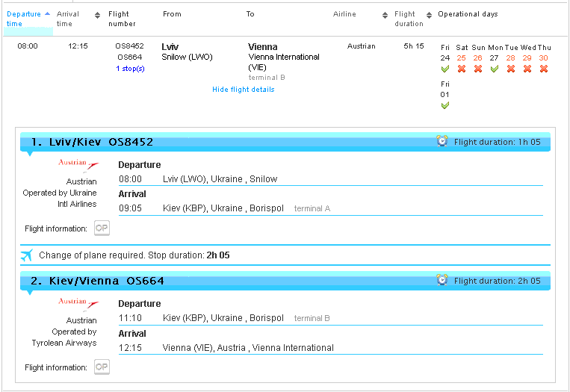Sort flights using the Airline column arrows
Screen dimensions: 570x392
point(385,15)
